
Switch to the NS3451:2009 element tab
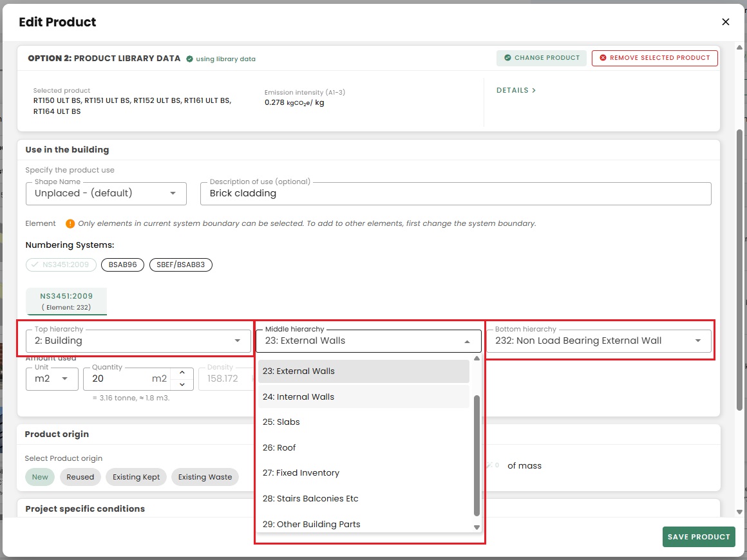point(66,301)
